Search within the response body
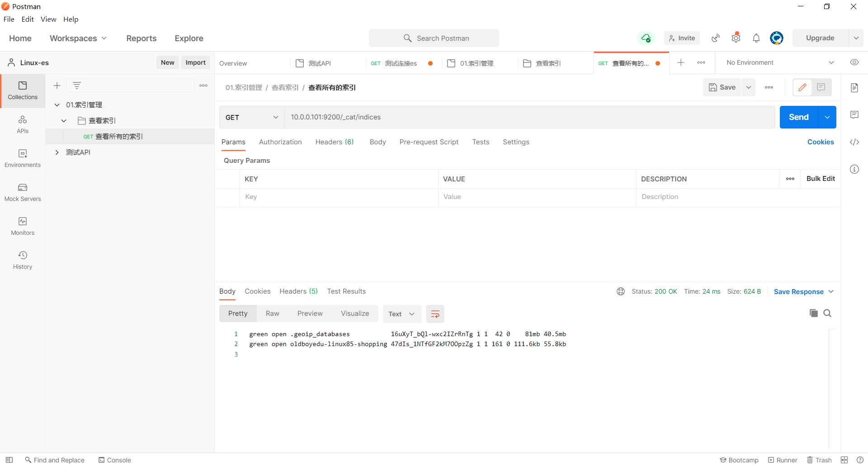The height and width of the screenshot is (466, 868). tap(827, 313)
